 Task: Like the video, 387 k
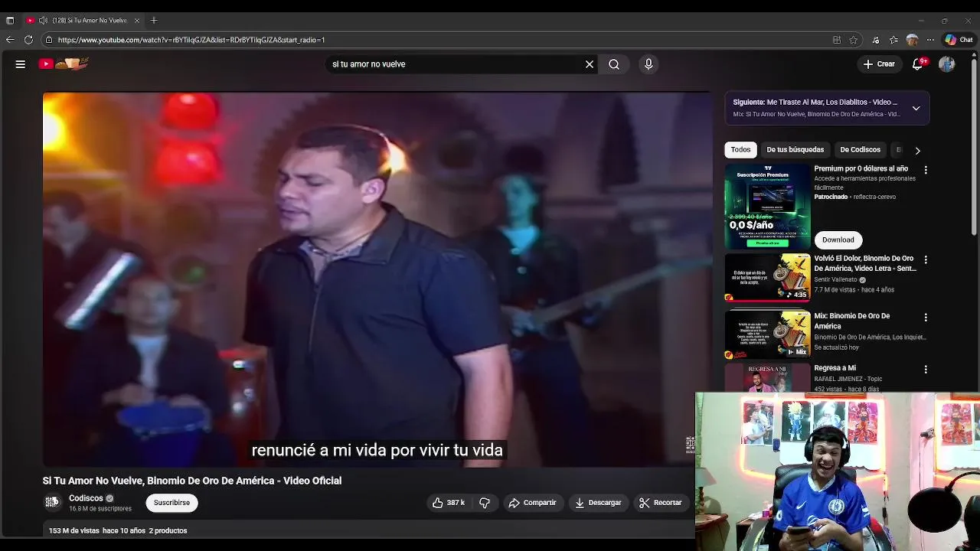[449, 503]
